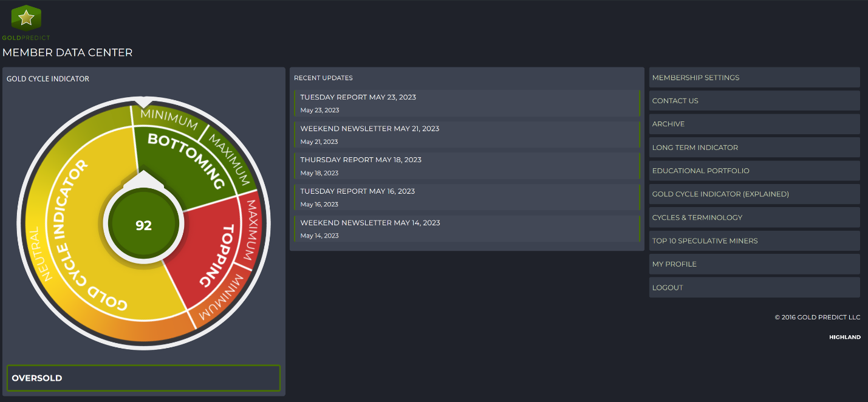868x402 pixels.
Task: View Top 10 Speculative Miners
Action: pos(705,241)
